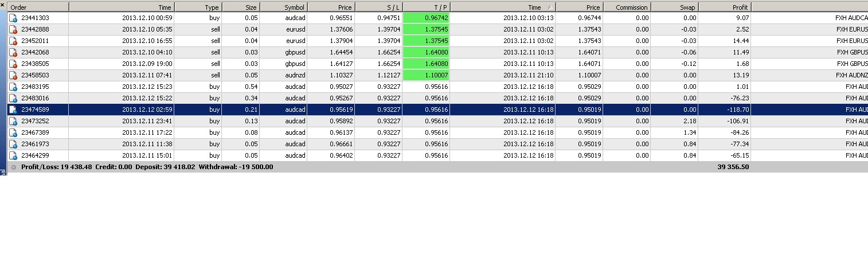Click the order icon for 23452011

(x=13, y=41)
